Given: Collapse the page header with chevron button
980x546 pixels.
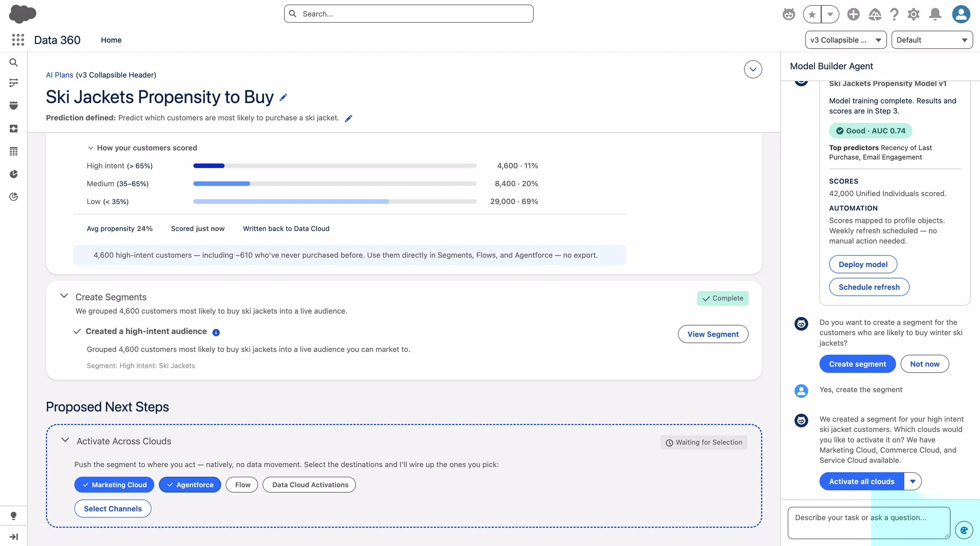Looking at the screenshot, I should coord(753,69).
